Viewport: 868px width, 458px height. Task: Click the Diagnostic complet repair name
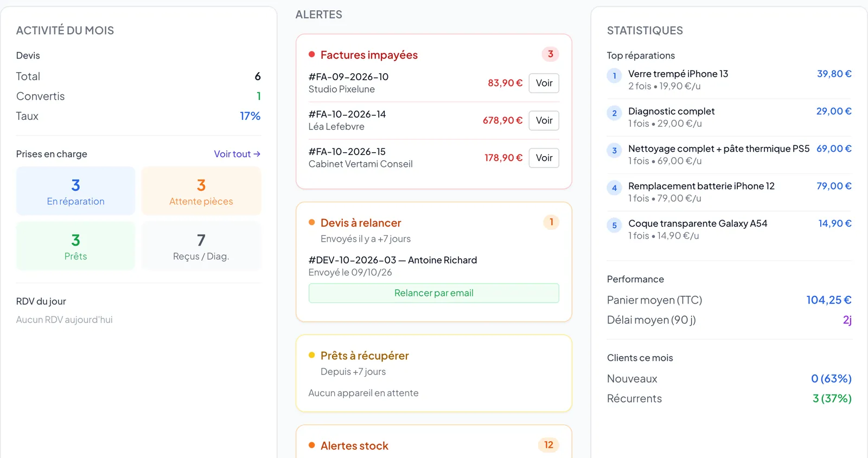coord(671,111)
